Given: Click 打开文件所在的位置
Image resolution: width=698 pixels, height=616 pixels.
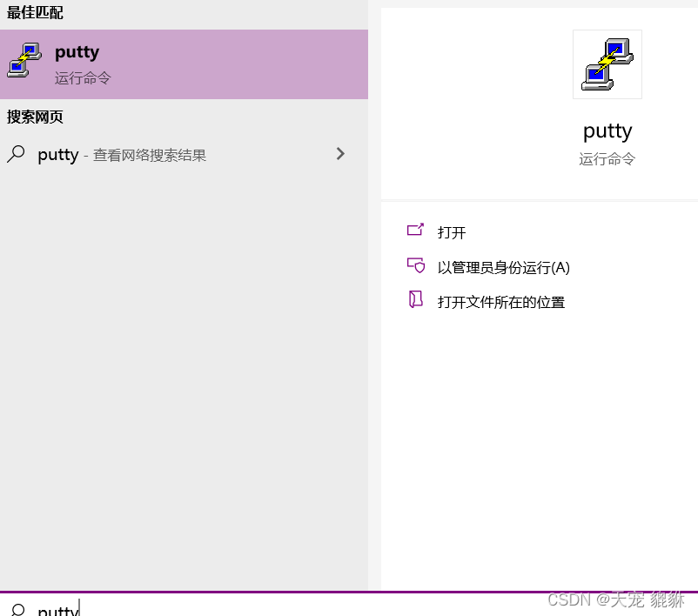Looking at the screenshot, I should 500,302.
